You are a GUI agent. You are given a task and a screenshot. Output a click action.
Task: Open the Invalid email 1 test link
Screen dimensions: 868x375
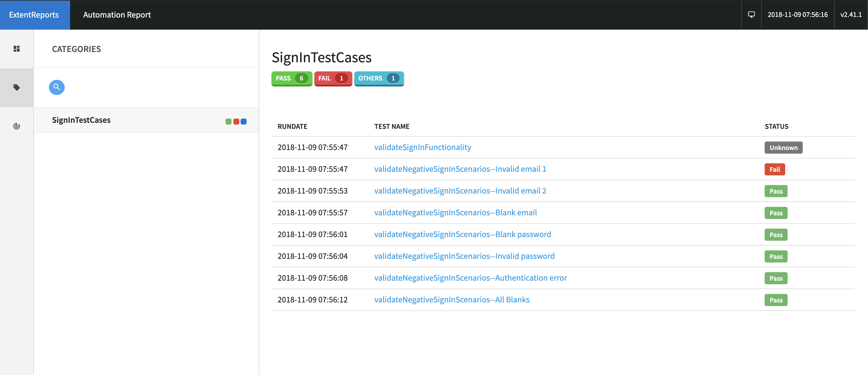coord(460,169)
